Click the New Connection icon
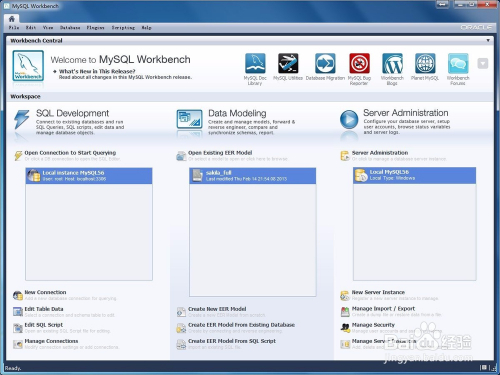This screenshot has height=375, width=500. point(18,295)
